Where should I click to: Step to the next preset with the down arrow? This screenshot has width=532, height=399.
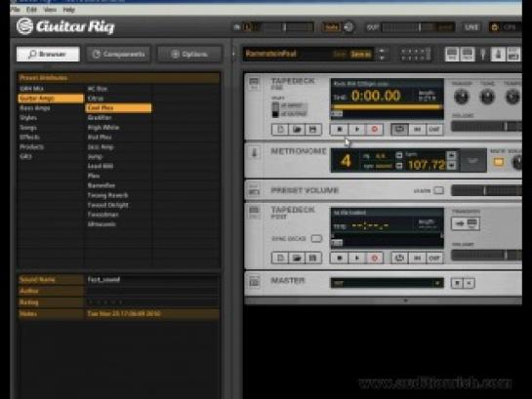pyautogui.click(x=382, y=58)
